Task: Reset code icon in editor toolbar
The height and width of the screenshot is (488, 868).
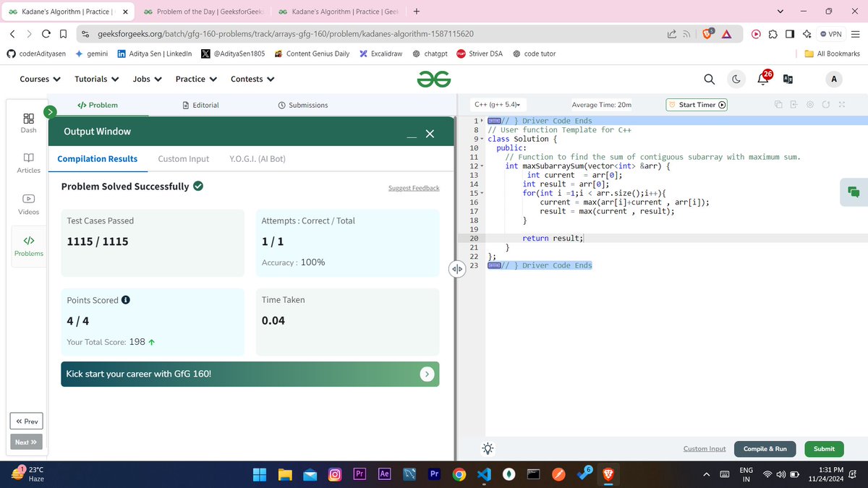Action: pos(825,105)
